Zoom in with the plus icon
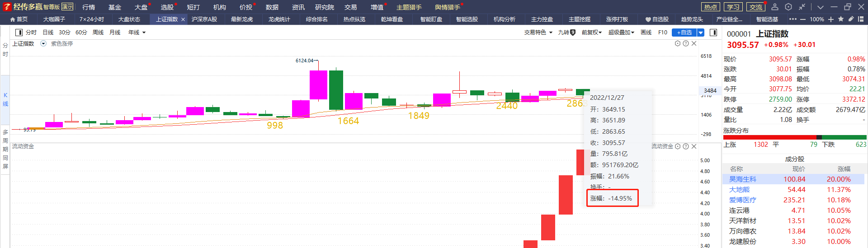This screenshot has width=868, height=248. (x=831, y=19)
